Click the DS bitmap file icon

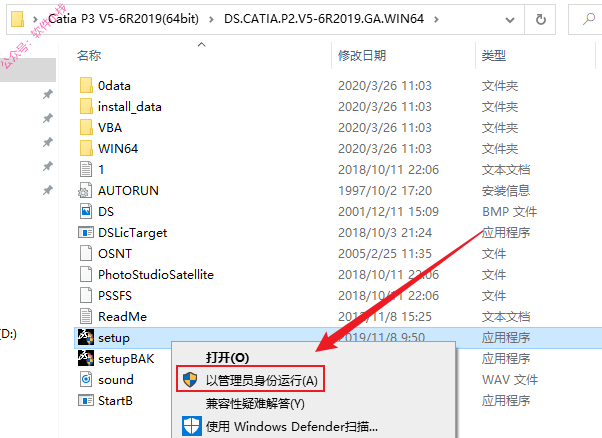pyautogui.click(x=86, y=211)
